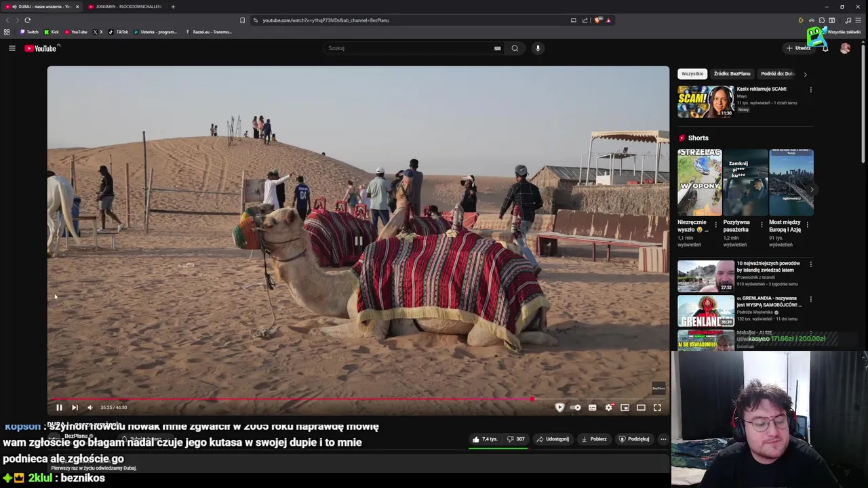Open YouTube notifications bell
Viewport: 868px width, 488px height.
[x=825, y=48]
